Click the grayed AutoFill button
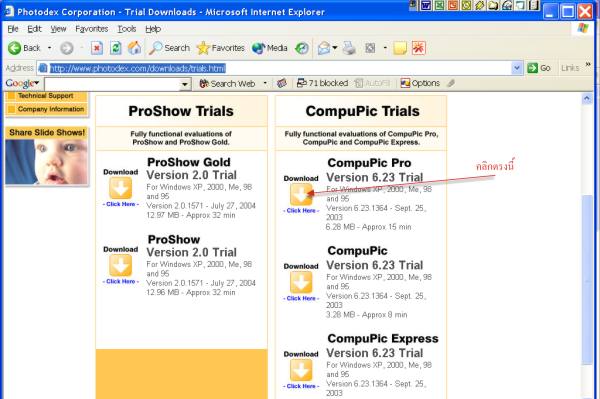This screenshot has width=600, height=399. pos(372,83)
